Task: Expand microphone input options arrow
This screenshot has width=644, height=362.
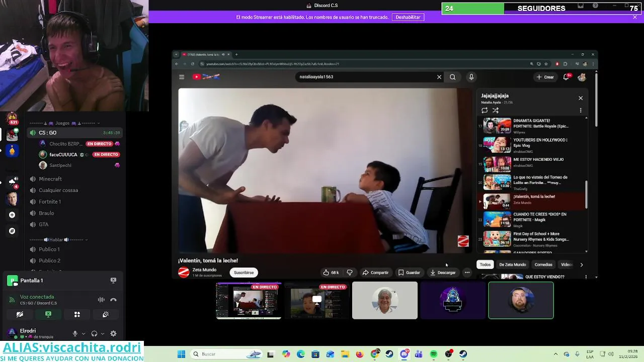Action: click(x=83, y=333)
